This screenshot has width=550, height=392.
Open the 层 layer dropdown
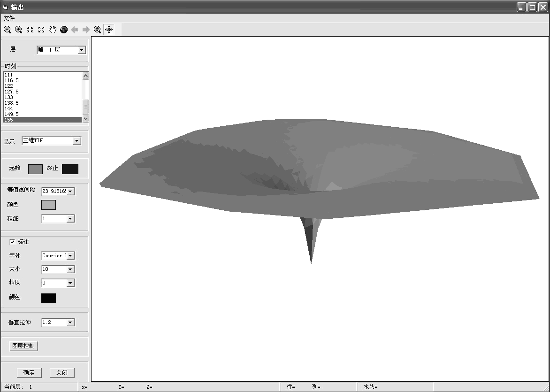[81, 50]
